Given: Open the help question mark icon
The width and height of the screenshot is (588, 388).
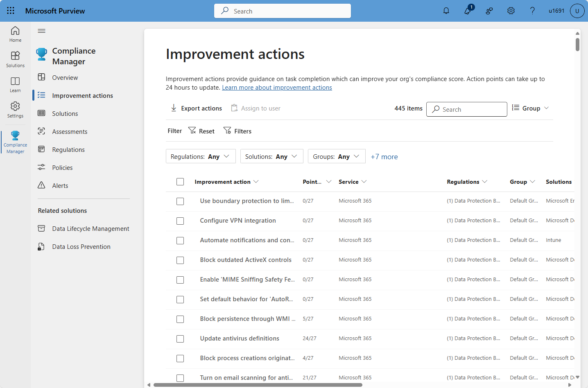Looking at the screenshot, I should tap(532, 11).
